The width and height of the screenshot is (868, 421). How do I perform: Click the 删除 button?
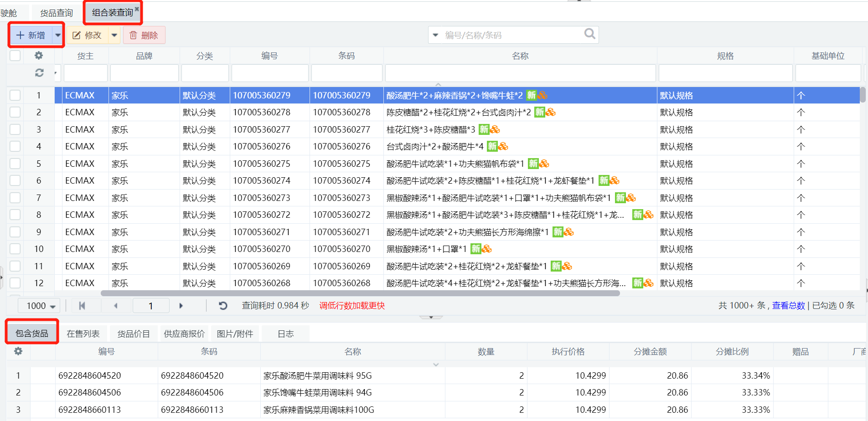click(x=144, y=35)
